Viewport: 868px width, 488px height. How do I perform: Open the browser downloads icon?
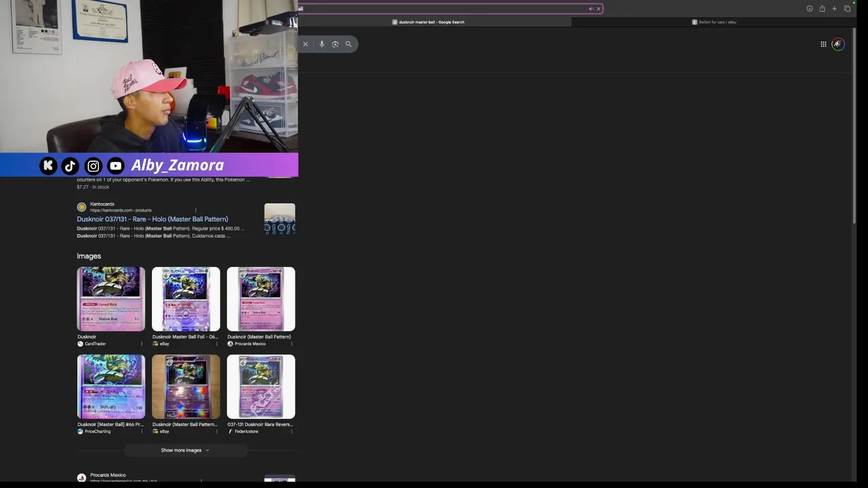coord(810,9)
